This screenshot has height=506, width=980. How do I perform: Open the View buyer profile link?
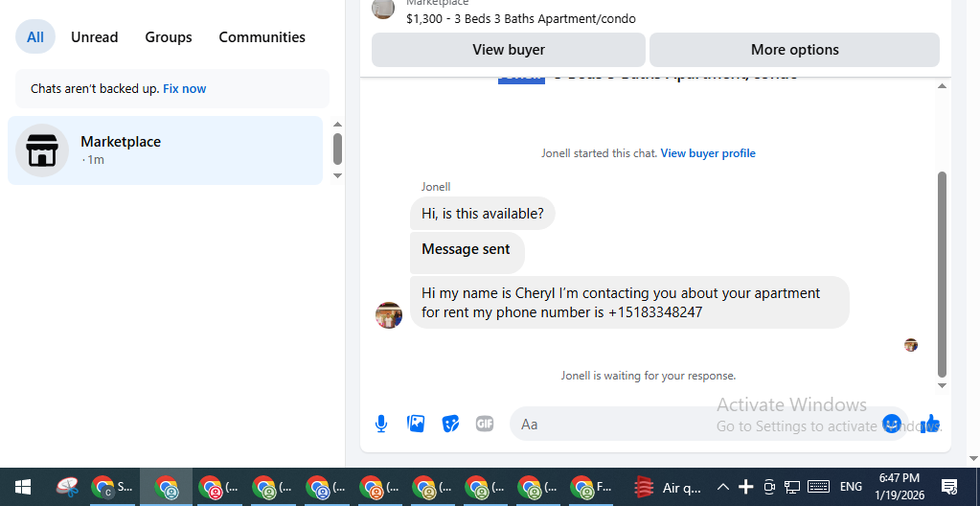point(708,153)
